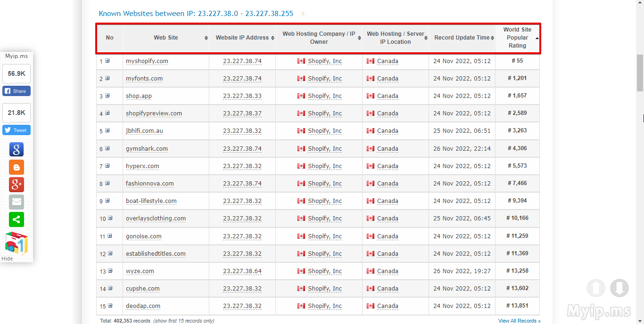Screen dimensions: 644x324
Task: Click the Facebook Share button
Action: pos(17,91)
